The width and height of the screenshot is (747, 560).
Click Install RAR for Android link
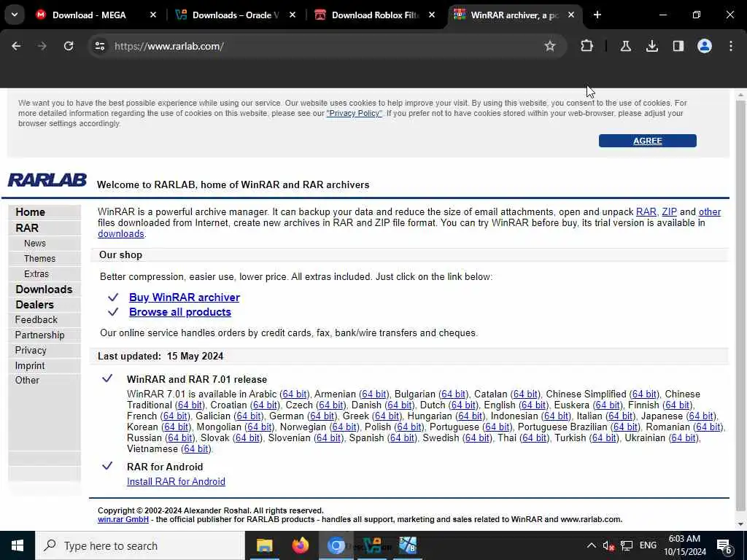pyautogui.click(x=176, y=482)
